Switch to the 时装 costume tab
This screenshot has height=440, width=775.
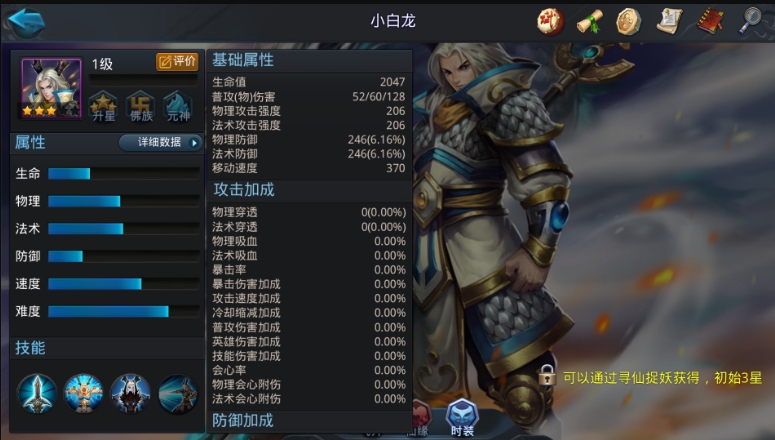(x=462, y=418)
